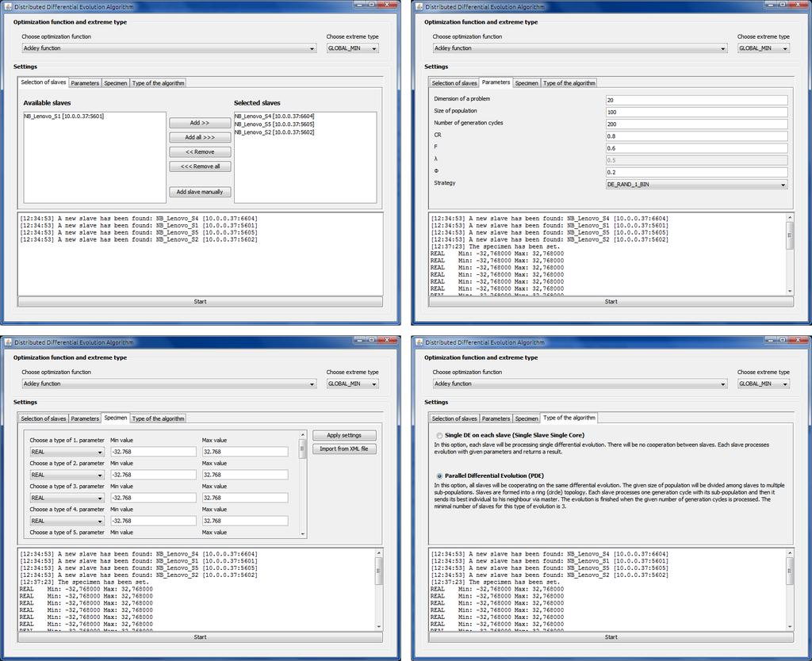Open optimization function dropdown in Selection of slaves window
This screenshot has height=661, width=812.
169,48
